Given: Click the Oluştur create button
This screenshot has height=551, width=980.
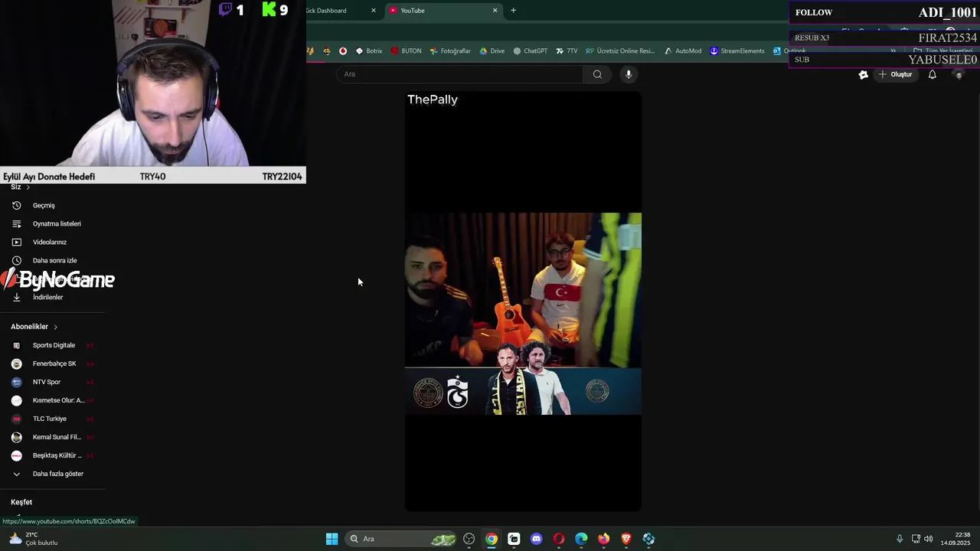Looking at the screenshot, I should pos(895,74).
